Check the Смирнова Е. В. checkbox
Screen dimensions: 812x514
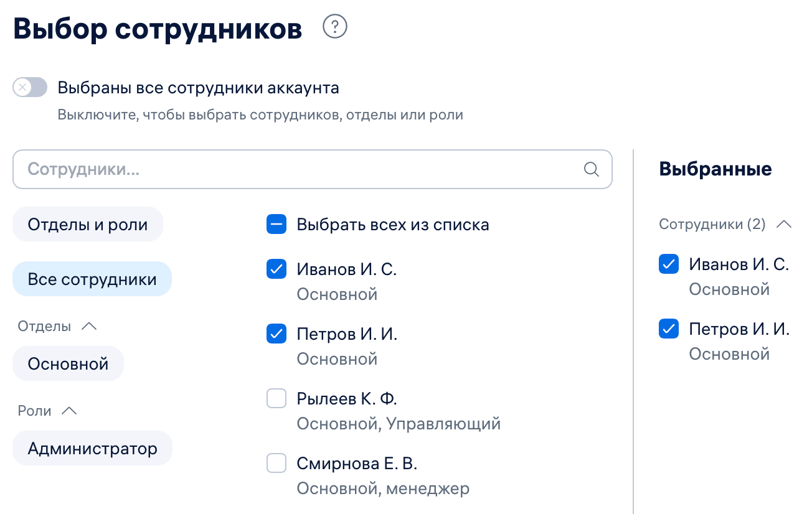276,463
